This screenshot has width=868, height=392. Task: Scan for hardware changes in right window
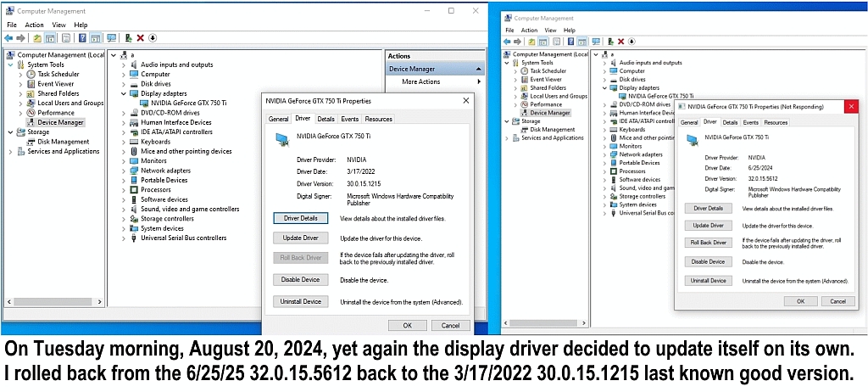coord(596,42)
